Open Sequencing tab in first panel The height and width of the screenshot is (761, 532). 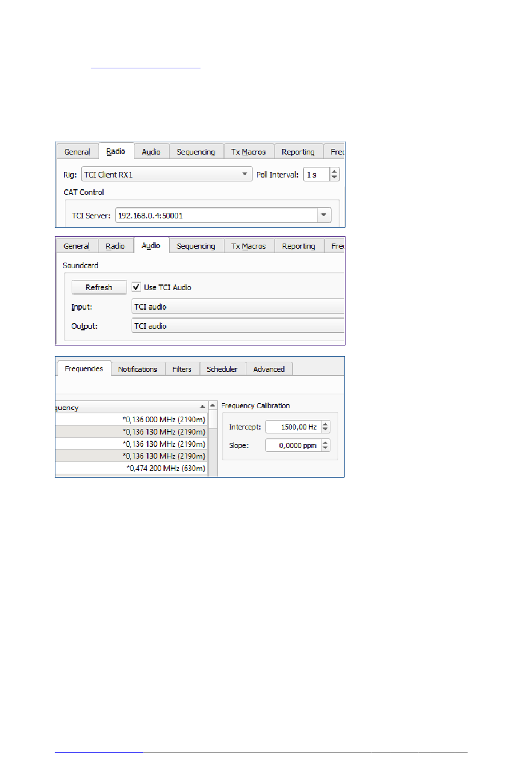coord(196,152)
